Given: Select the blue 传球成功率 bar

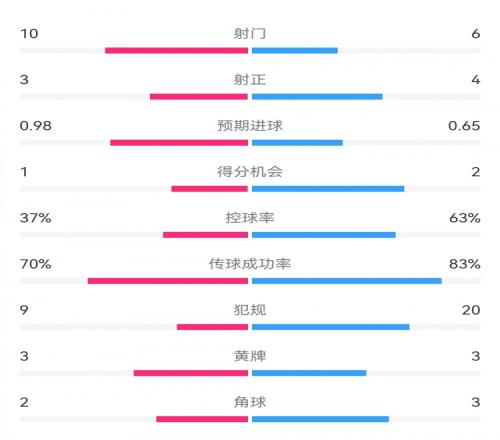Looking at the screenshot, I should (347, 281).
